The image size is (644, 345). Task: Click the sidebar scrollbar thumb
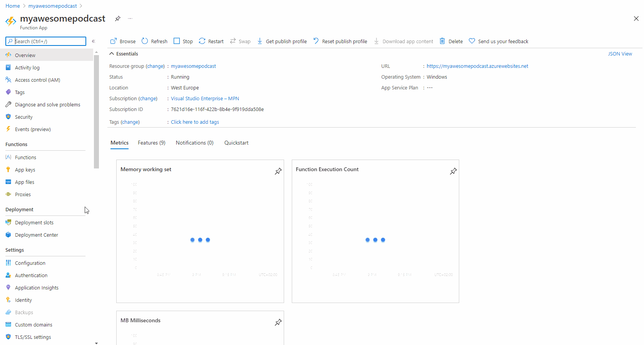point(96,111)
